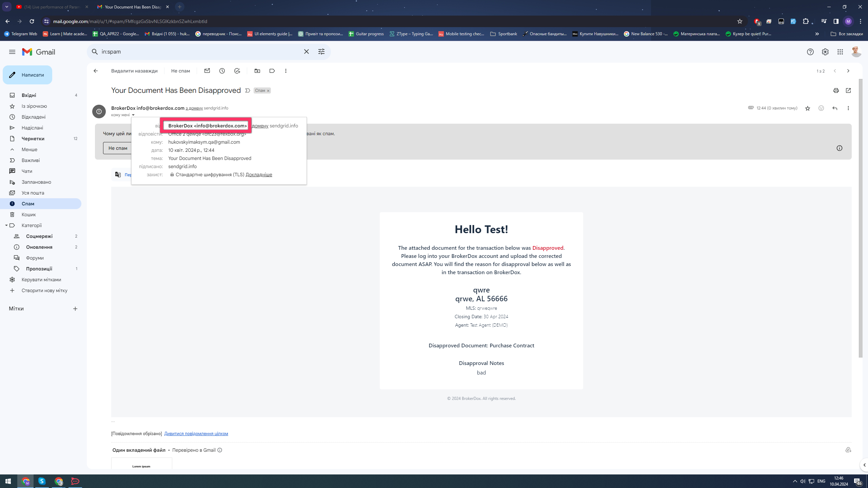Expand the trimmed content ellipsis
Image resolution: width=868 pixels, height=488 pixels.
113,421
